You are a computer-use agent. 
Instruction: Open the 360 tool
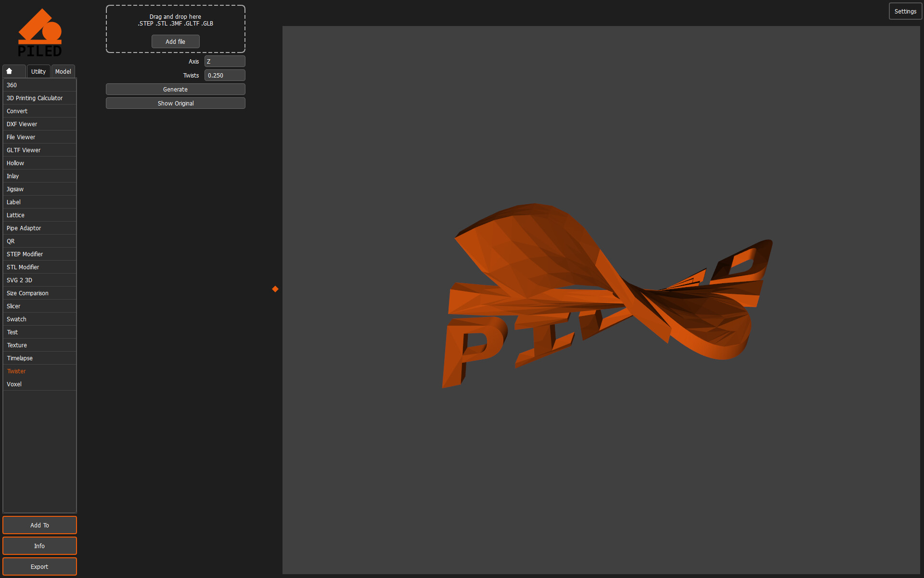39,85
